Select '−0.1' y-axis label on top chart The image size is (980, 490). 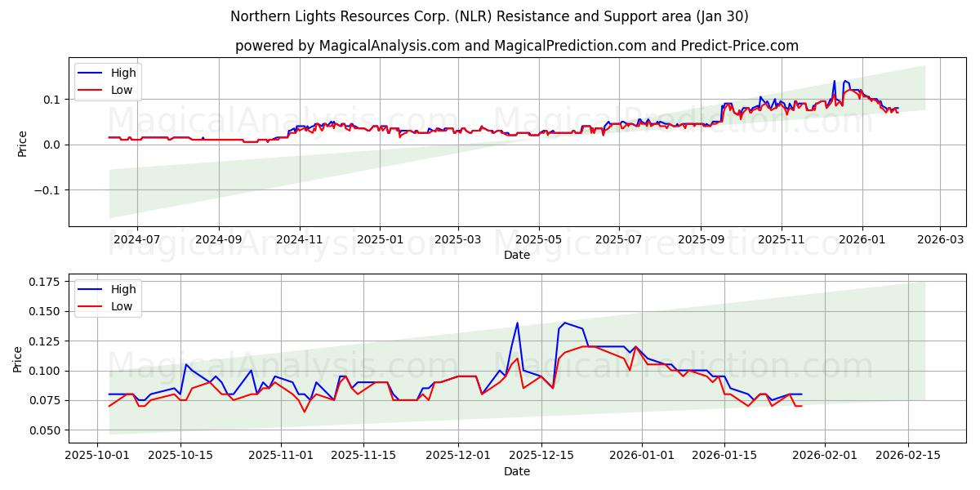(48, 190)
